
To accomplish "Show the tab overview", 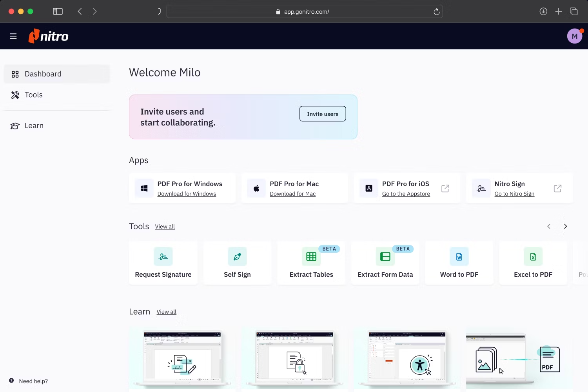I will (574, 11).
